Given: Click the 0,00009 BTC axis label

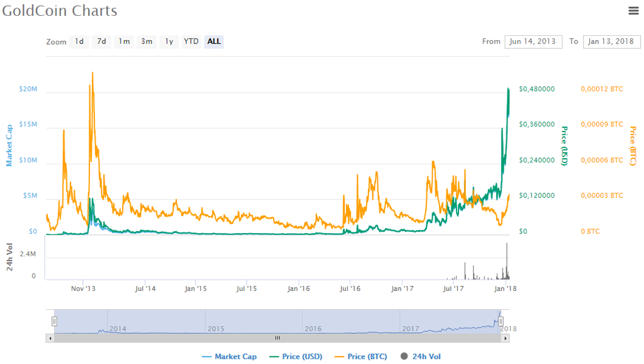Looking at the screenshot, I should [x=602, y=125].
